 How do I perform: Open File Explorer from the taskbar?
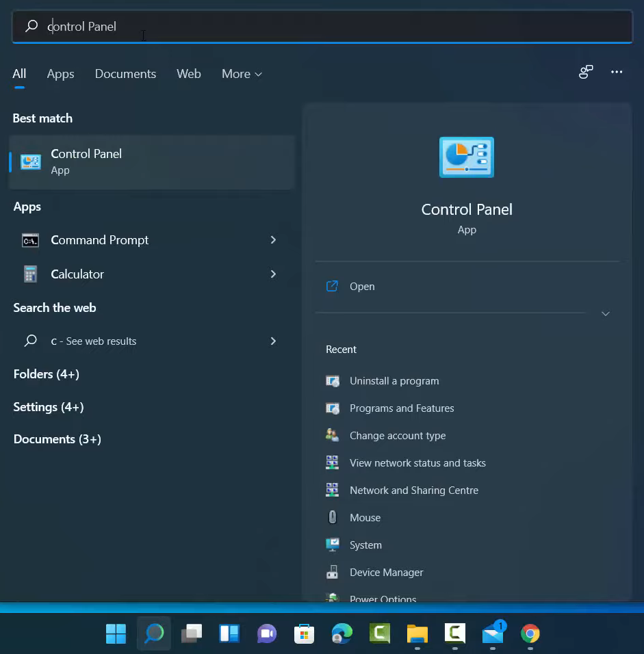(417, 634)
